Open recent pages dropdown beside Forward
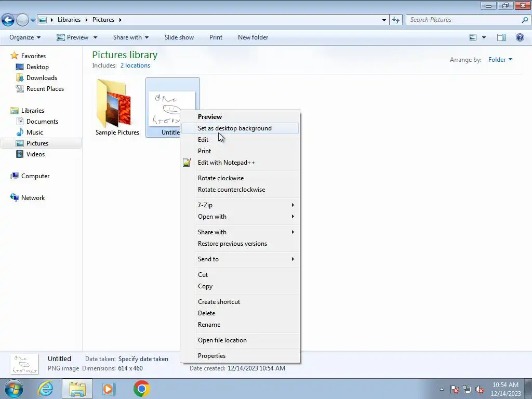This screenshot has height=399, width=532. pos(33,20)
